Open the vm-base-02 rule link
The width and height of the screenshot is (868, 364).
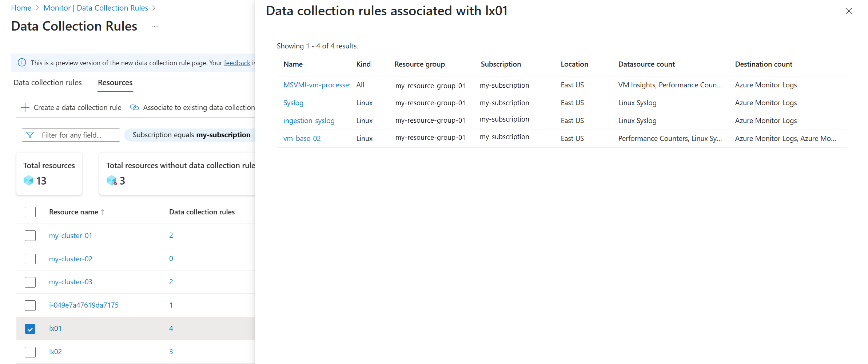(302, 138)
